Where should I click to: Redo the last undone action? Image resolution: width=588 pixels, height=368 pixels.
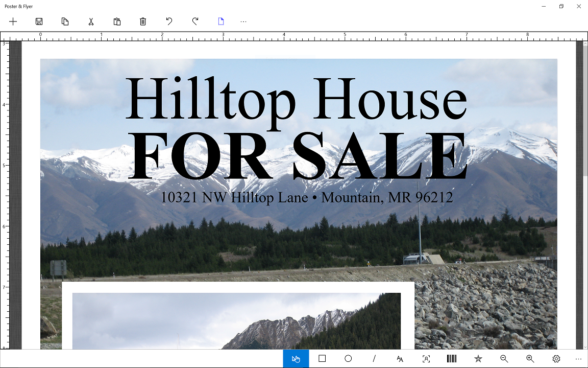[195, 21]
